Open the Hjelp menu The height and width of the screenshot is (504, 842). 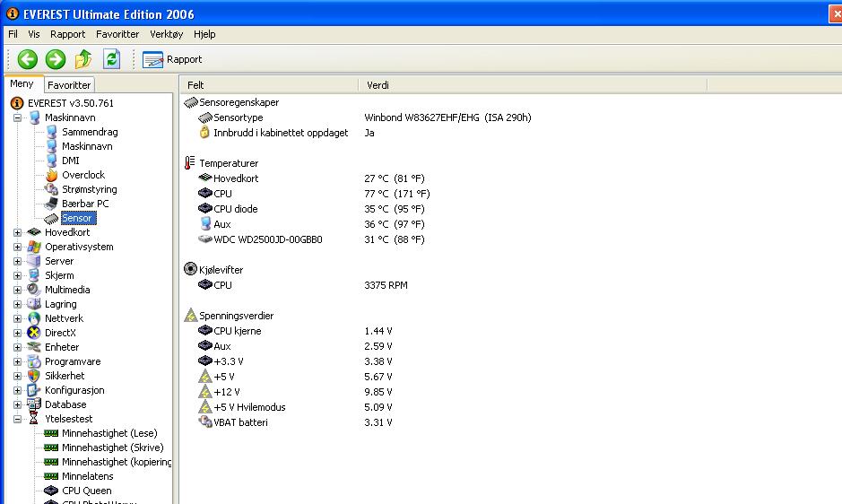[204, 34]
